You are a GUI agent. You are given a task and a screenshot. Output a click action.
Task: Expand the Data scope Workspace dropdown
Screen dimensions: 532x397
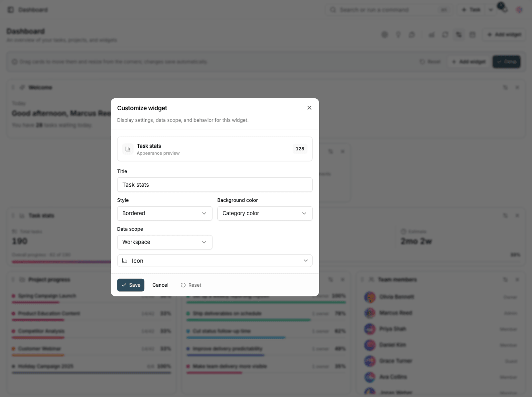(165, 242)
